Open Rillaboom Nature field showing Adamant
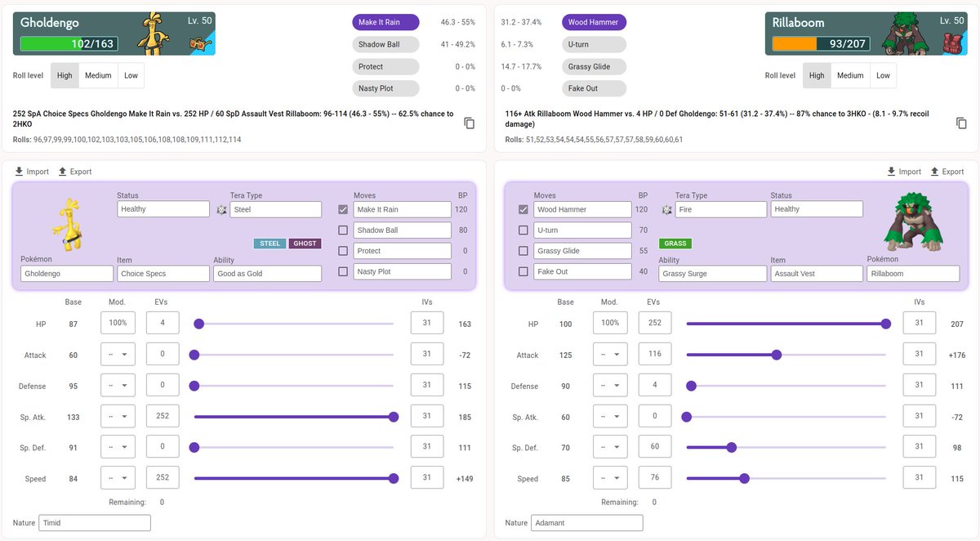Viewport: 980px width, 541px height. [x=587, y=523]
